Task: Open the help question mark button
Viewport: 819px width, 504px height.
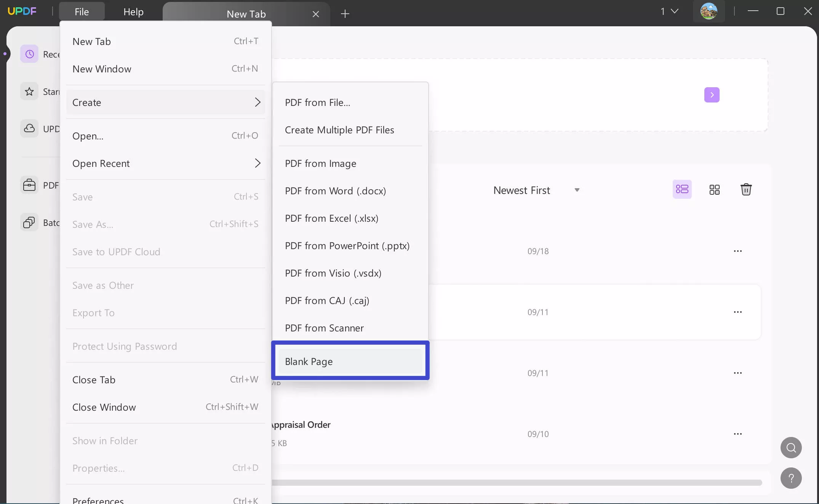Action: point(791,478)
